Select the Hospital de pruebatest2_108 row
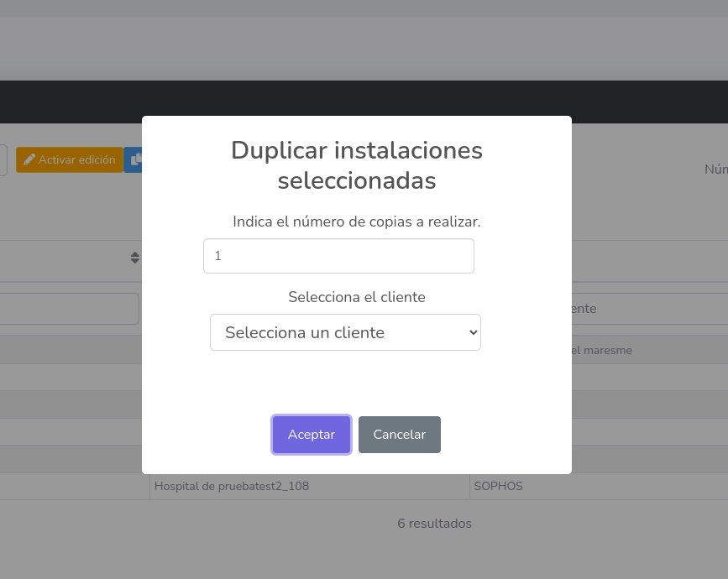Screen dimensions: 728x579 pos(231,486)
